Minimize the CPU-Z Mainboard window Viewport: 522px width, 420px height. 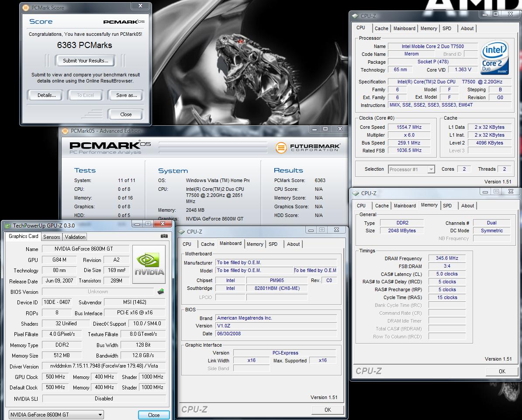pyautogui.click(x=311, y=230)
